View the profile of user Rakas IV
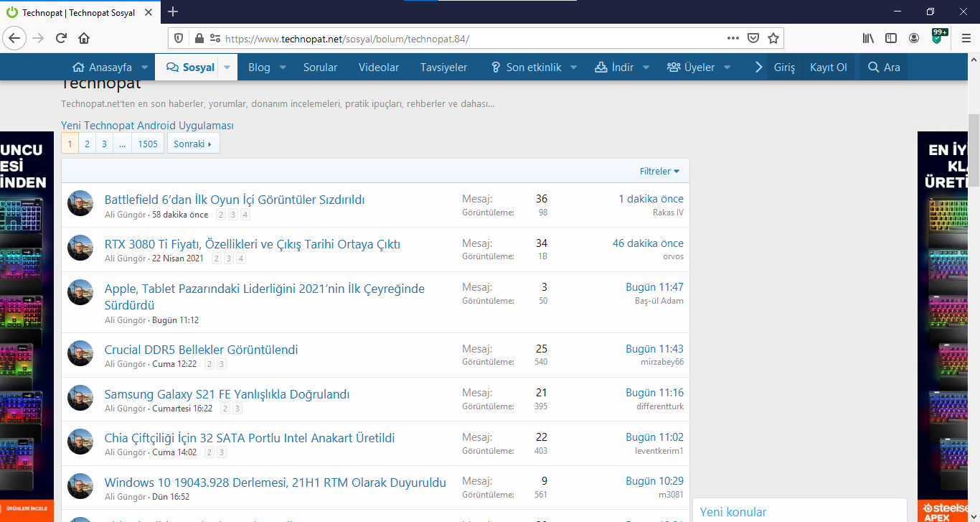This screenshot has height=522, width=980. tap(668, 213)
